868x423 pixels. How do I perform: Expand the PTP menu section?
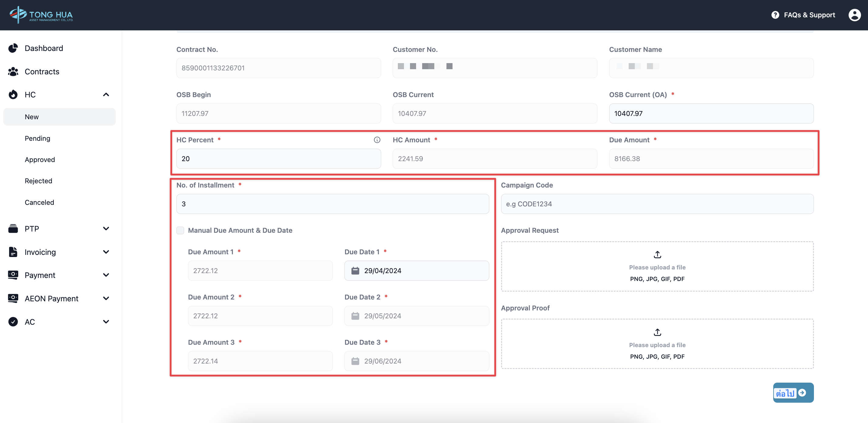[x=106, y=229]
